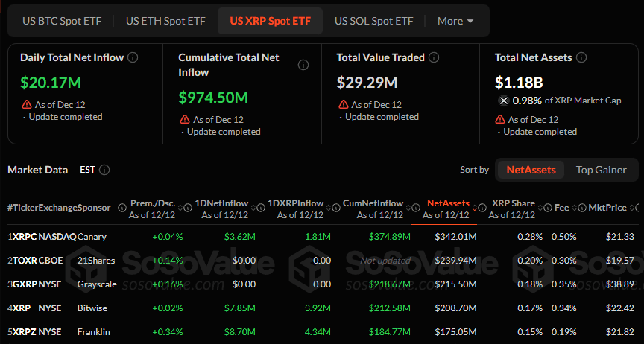
Task: Sort by the NetAssets column header arrows
Action: [474, 208]
